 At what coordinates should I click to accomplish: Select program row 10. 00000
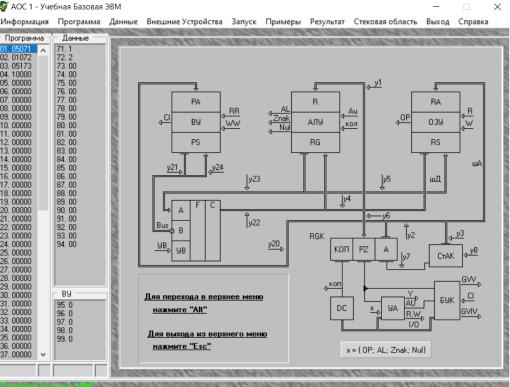coord(18,125)
